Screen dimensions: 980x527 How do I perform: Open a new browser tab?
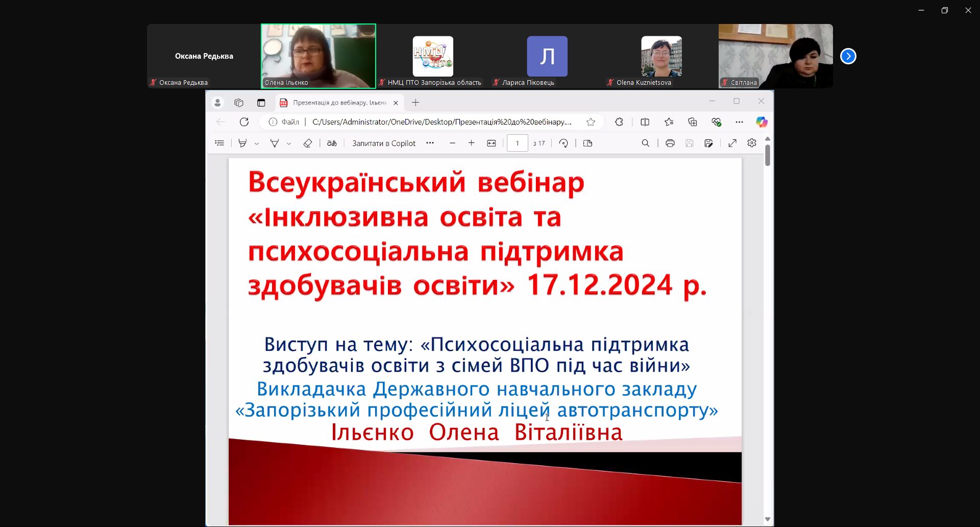point(415,103)
